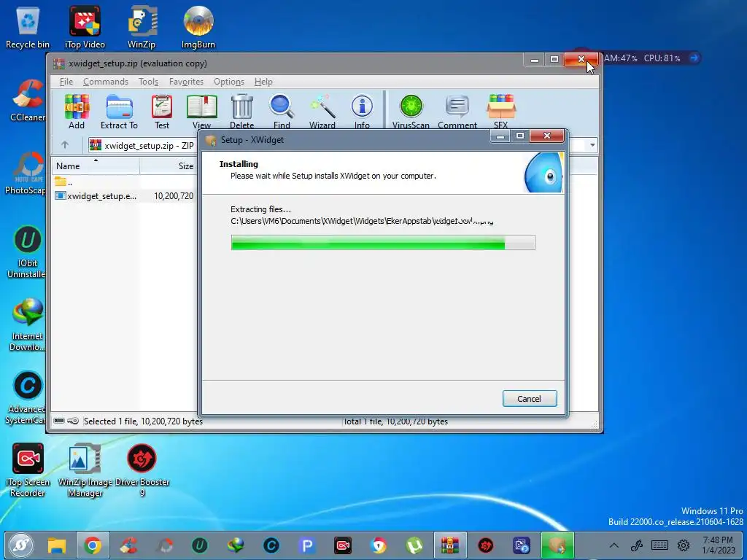
Task: Run VirusScan from the WinRAR toolbar
Action: 411,112
